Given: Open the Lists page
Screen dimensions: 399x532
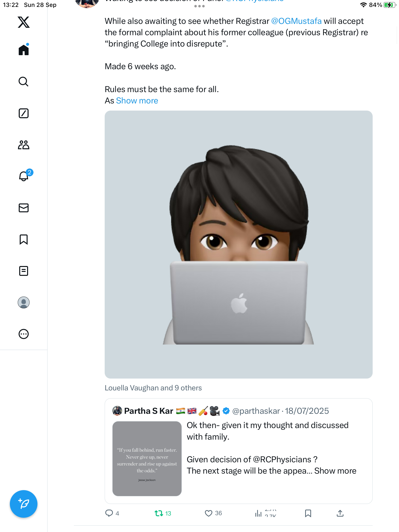Looking at the screenshot, I should coord(24,271).
